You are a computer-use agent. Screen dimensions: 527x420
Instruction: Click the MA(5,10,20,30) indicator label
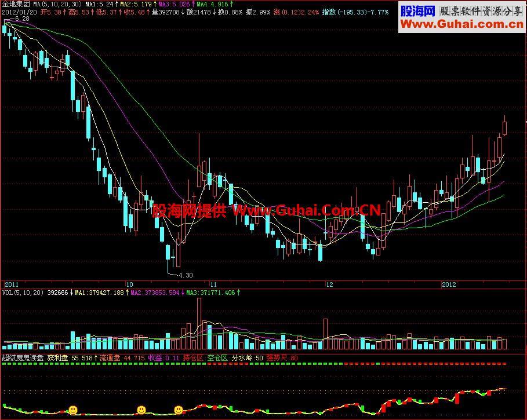pyautogui.click(x=57, y=3)
